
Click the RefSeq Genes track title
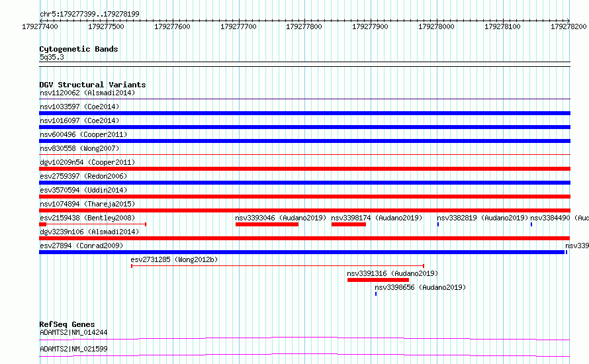tap(68, 324)
